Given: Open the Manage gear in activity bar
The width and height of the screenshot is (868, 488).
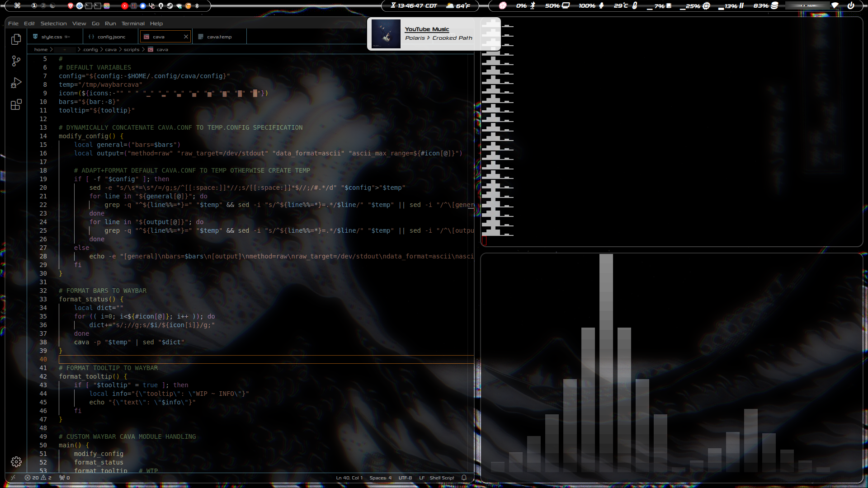Looking at the screenshot, I should pos(16,462).
